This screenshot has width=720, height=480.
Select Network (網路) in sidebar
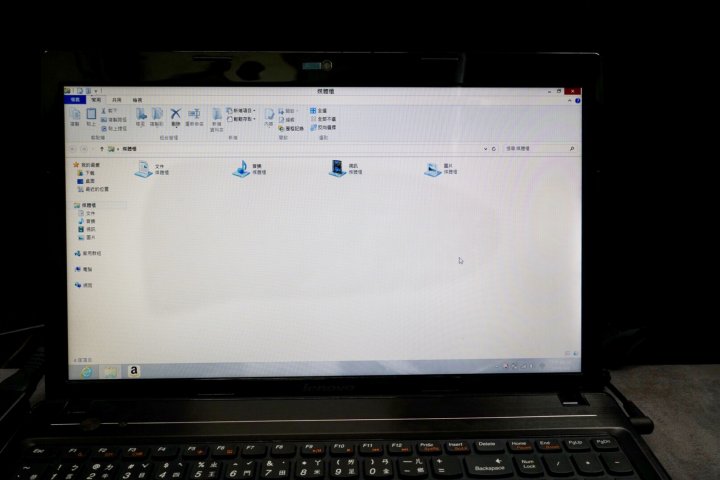(x=84, y=285)
